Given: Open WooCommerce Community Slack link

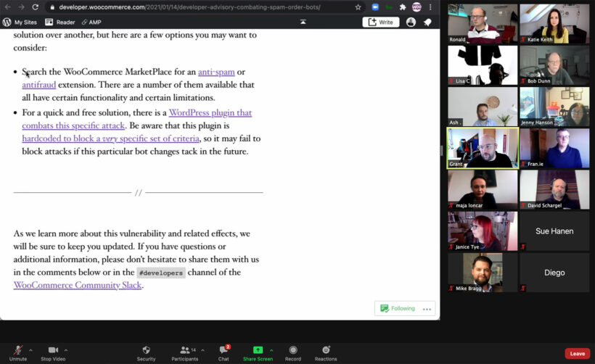Looking at the screenshot, I should pos(78,285).
